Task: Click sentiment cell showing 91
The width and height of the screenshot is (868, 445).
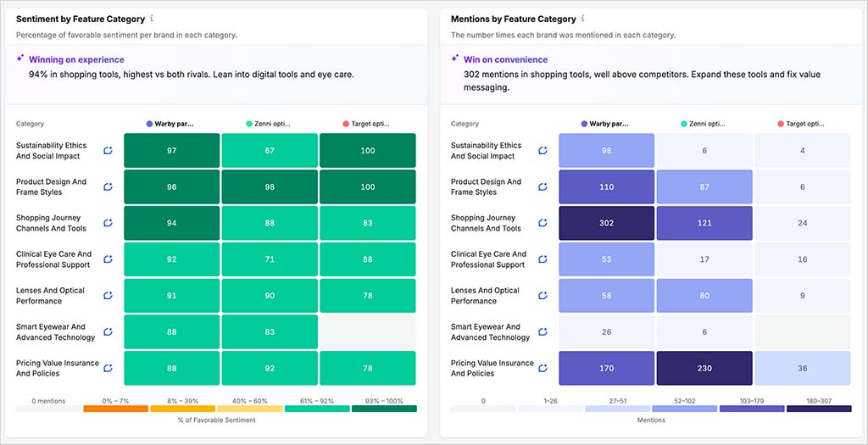Action: (x=171, y=296)
